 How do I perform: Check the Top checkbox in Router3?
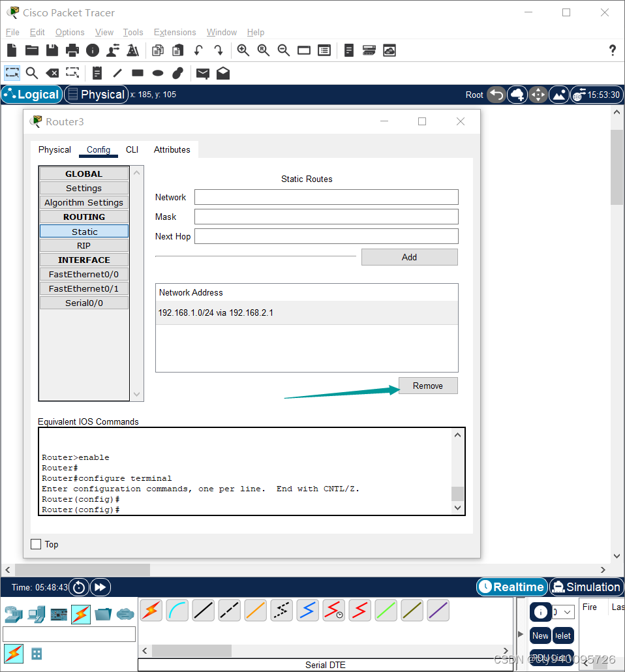click(x=36, y=544)
